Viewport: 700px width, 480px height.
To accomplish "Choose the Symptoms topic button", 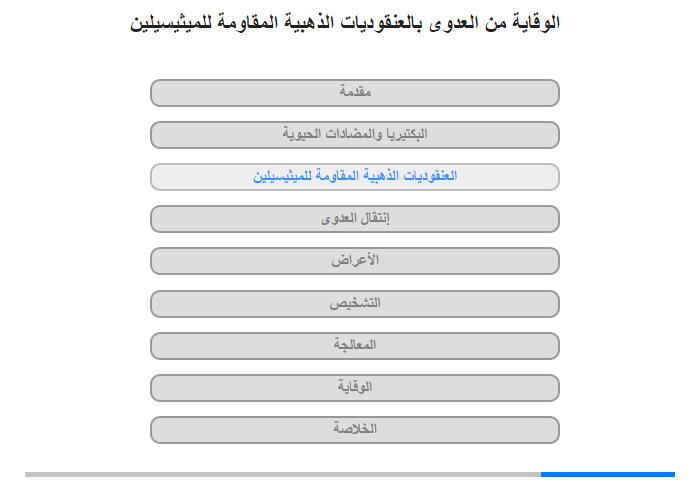I will coord(354,261).
